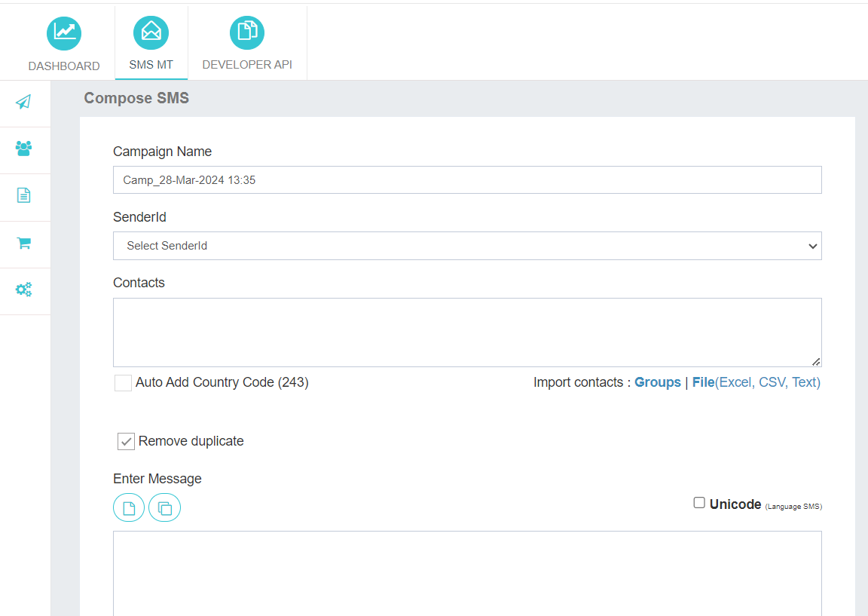Uncheck the Remove duplicate checkbox
This screenshot has width=868, height=616.
(126, 442)
